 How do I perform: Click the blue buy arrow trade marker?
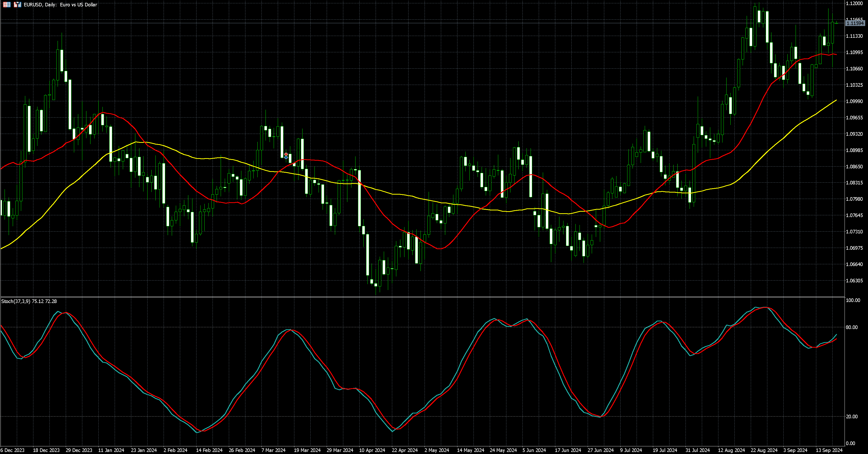click(x=286, y=158)
